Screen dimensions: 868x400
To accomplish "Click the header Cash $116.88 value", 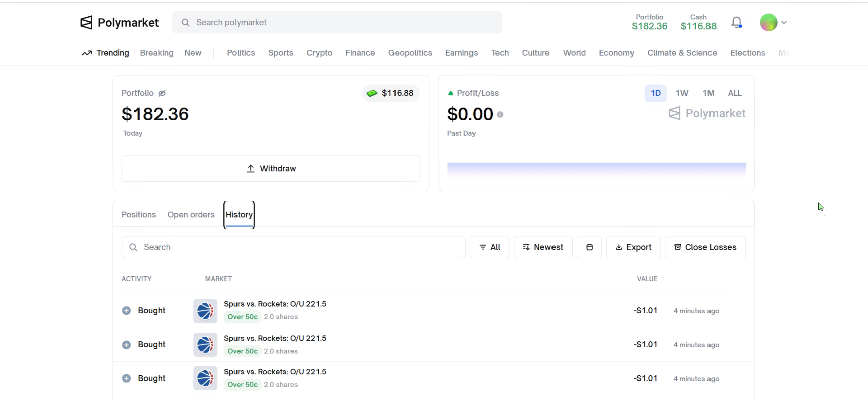I will click(x=698, y=22).
